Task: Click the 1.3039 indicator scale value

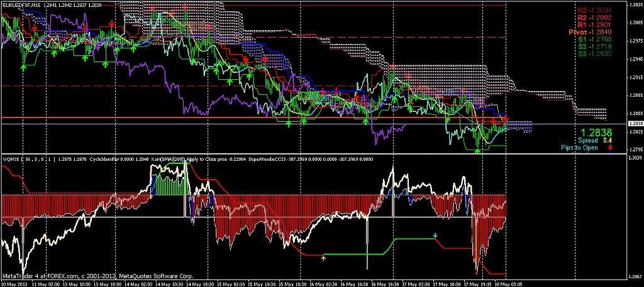Action: click(x=635, y=158)
